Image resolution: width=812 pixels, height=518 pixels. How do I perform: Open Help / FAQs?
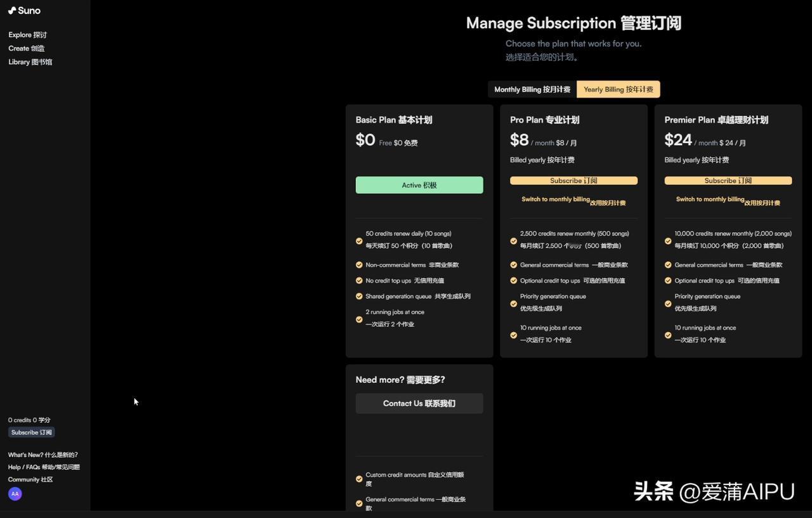[44, 467]
